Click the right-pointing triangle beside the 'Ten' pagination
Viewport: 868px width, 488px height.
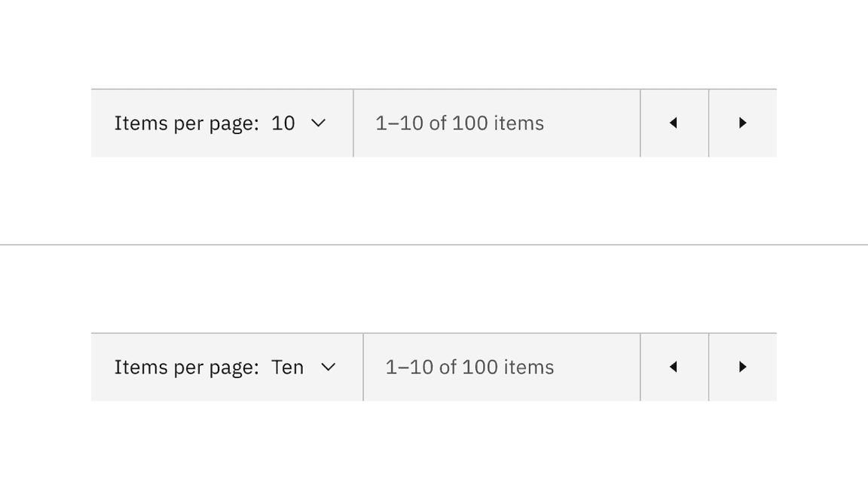[743, 367]
